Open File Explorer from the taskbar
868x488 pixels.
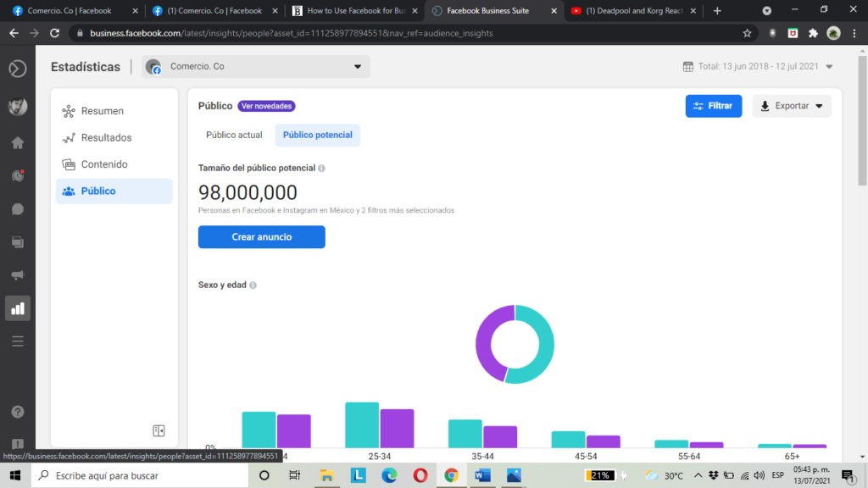click(326, 475)
